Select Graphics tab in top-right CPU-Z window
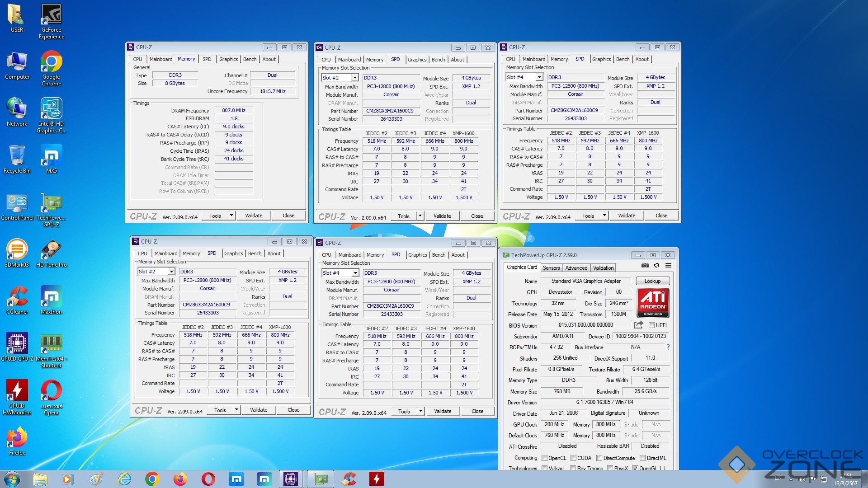This screenshot has width=868, height=488. click(601, 59)
